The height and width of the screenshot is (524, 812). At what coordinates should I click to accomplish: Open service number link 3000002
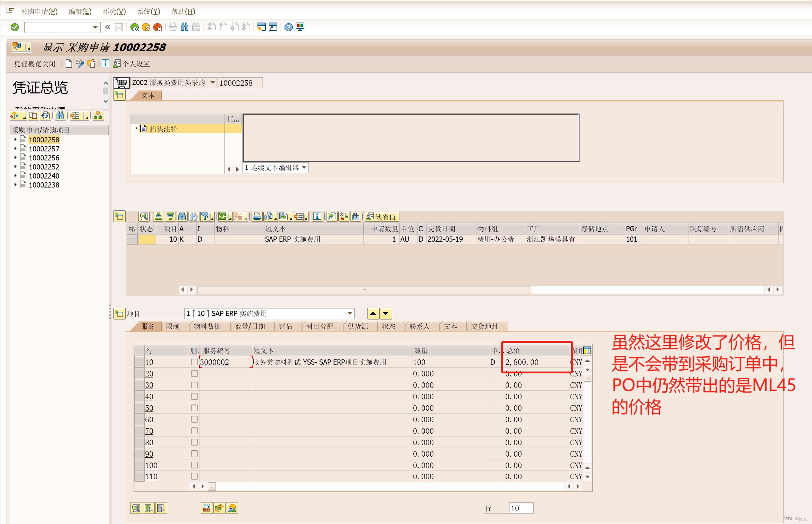coord(214,362)
